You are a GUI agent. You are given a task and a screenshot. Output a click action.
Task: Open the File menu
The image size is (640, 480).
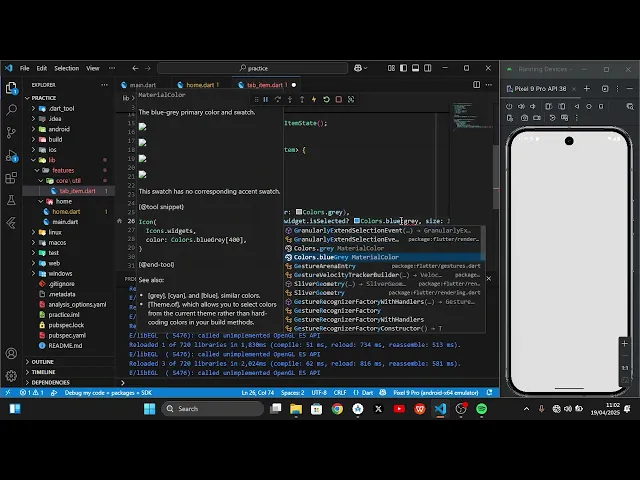[x=24, y=68]
